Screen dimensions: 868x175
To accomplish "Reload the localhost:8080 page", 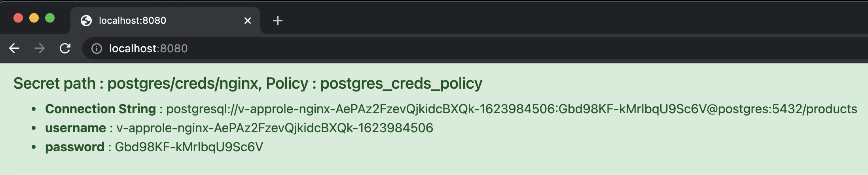I will pos(65,48).
